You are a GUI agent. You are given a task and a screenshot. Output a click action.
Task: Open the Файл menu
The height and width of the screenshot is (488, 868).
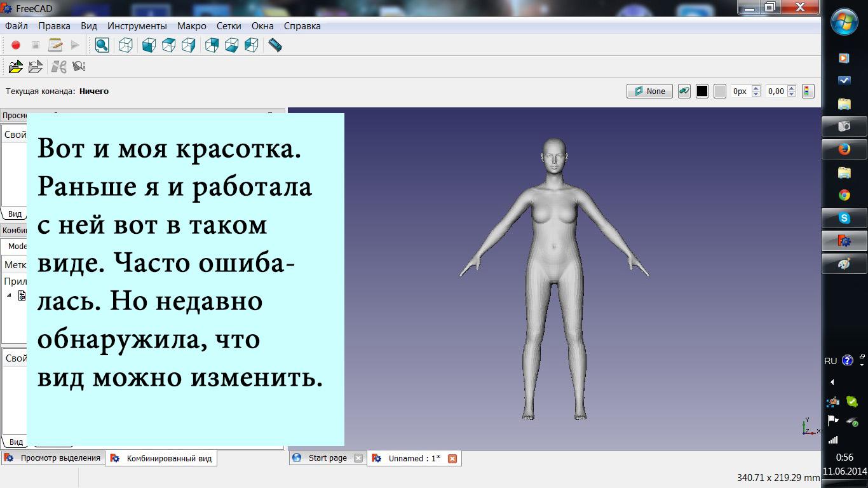17,26
